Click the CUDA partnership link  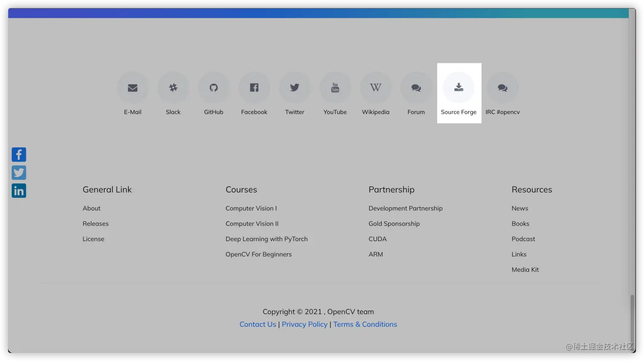click(x=377, y=239)
